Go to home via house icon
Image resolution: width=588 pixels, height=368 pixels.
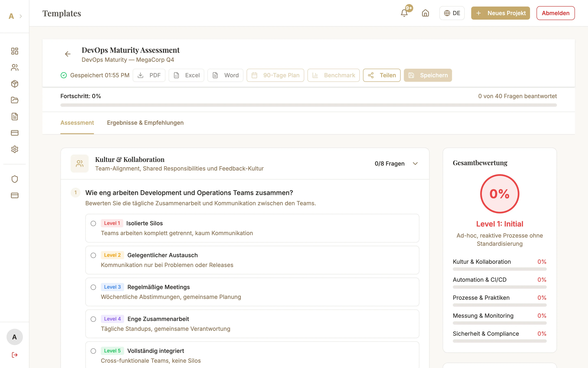tap(425, 13)
